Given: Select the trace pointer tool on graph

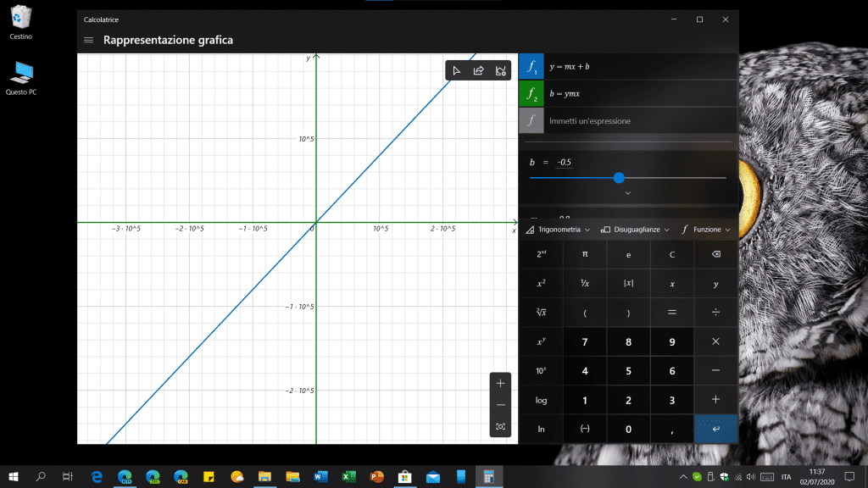Looking at the screenshot, I should 457,70.
